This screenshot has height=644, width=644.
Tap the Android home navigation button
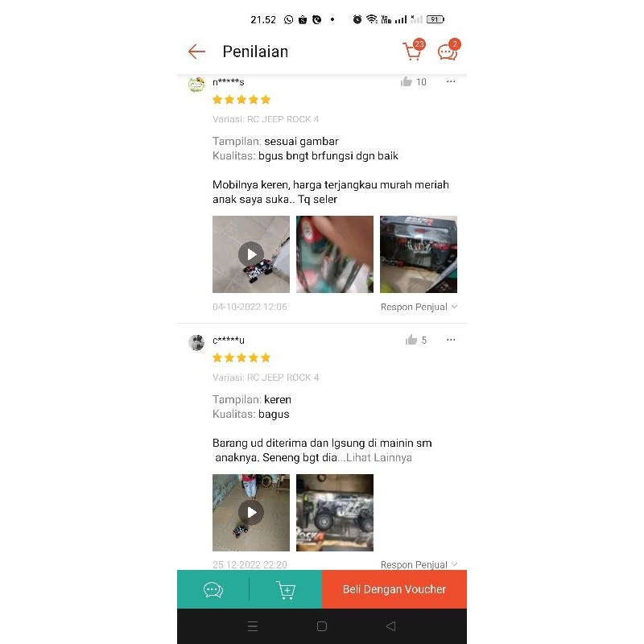click(x=322, y=626)
